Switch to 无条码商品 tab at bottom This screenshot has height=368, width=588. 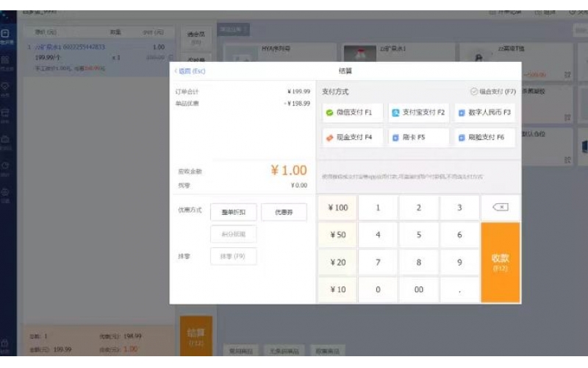click(x=284, y=351)
